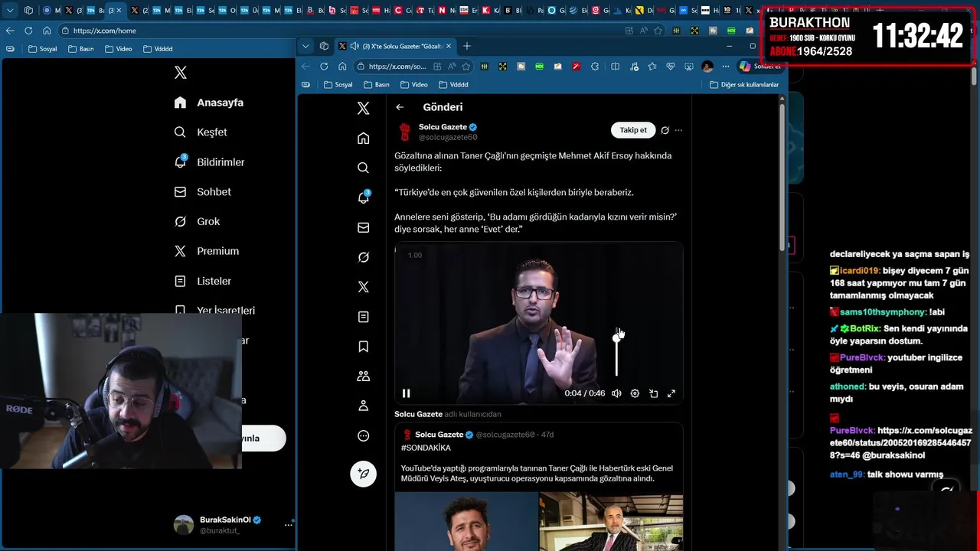Open communities icon in the front X sidebar
Screen dimensions: 980x551
pos(364,376)
